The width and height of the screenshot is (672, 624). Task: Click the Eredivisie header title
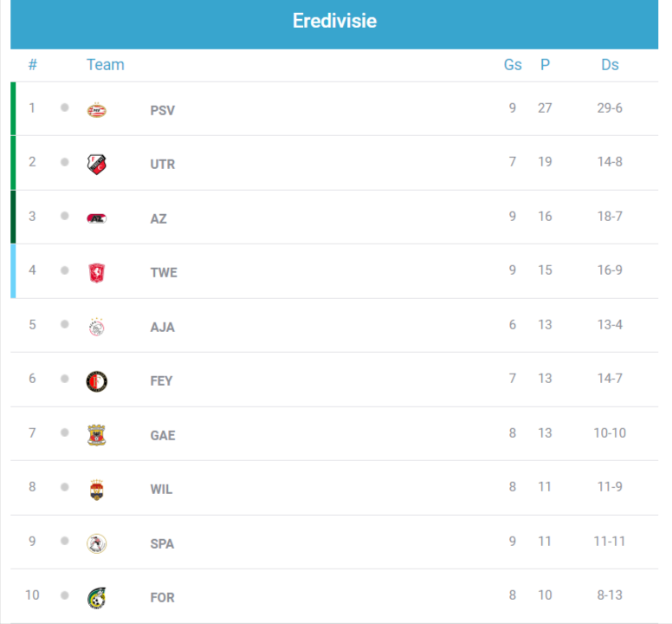pyautogui.click(x=334, y=21)
